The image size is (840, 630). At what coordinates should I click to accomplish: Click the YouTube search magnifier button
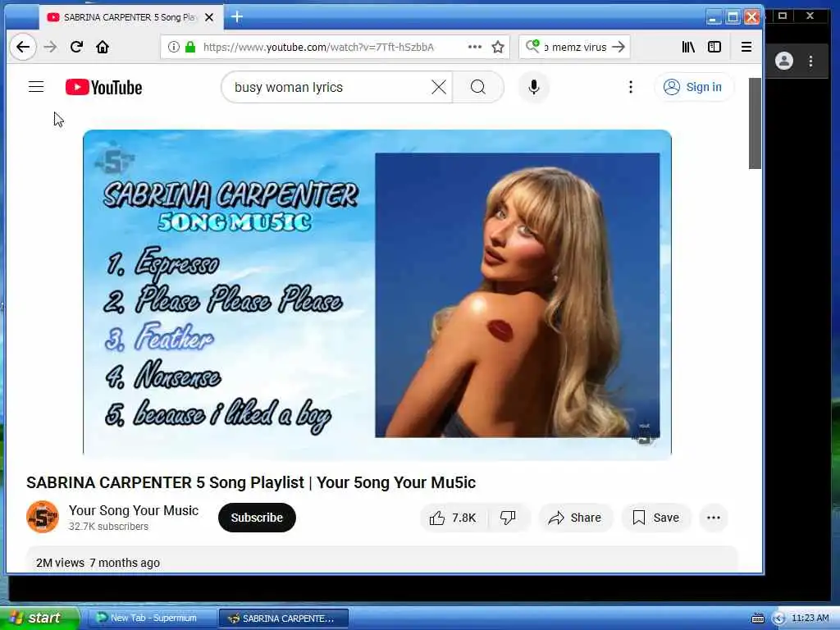(478, 87)
